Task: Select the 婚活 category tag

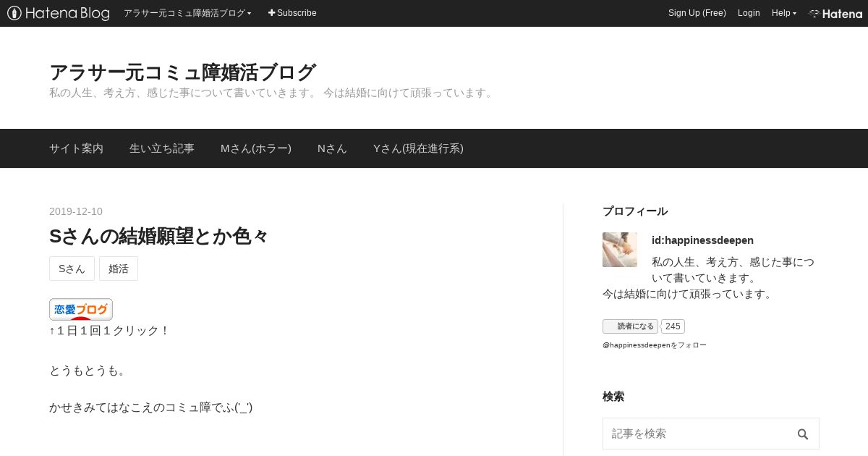Action: tap(119, 269)
